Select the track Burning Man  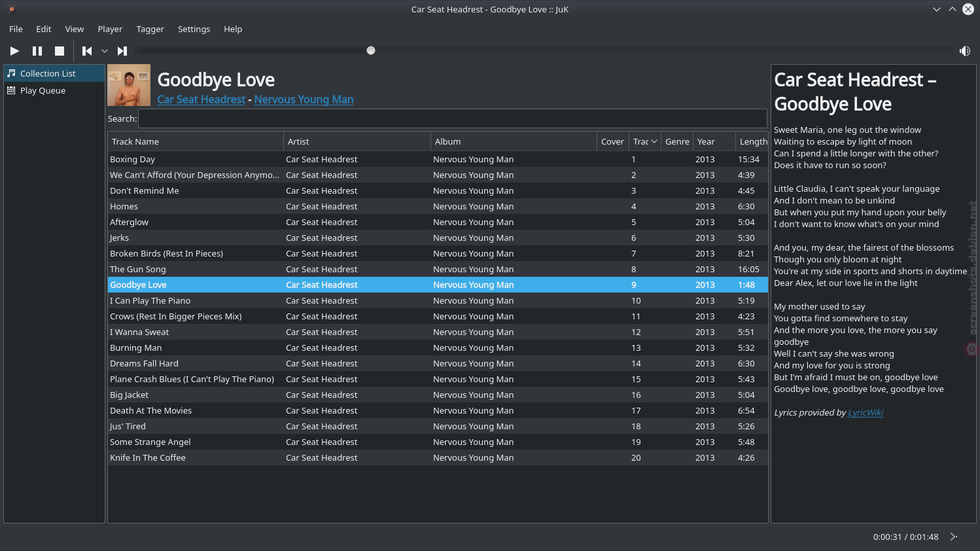click(x=438, y=347)
